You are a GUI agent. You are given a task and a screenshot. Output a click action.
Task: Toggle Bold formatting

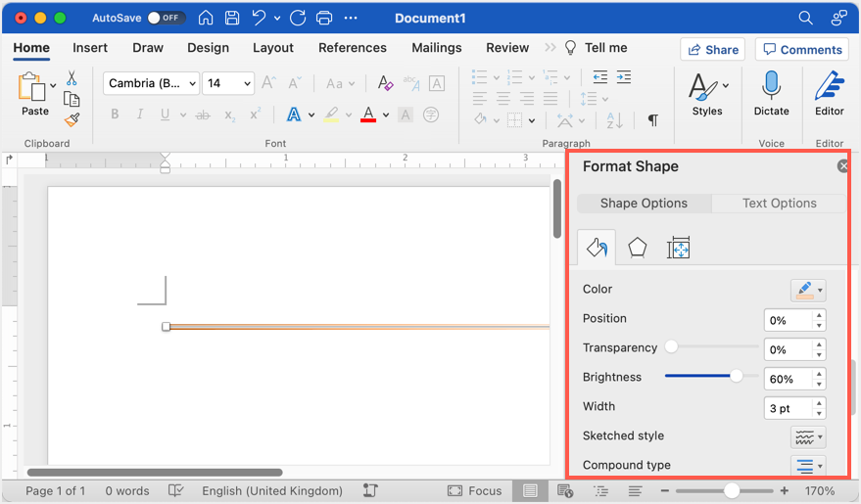pyautogui.click(x=115, y=115)
